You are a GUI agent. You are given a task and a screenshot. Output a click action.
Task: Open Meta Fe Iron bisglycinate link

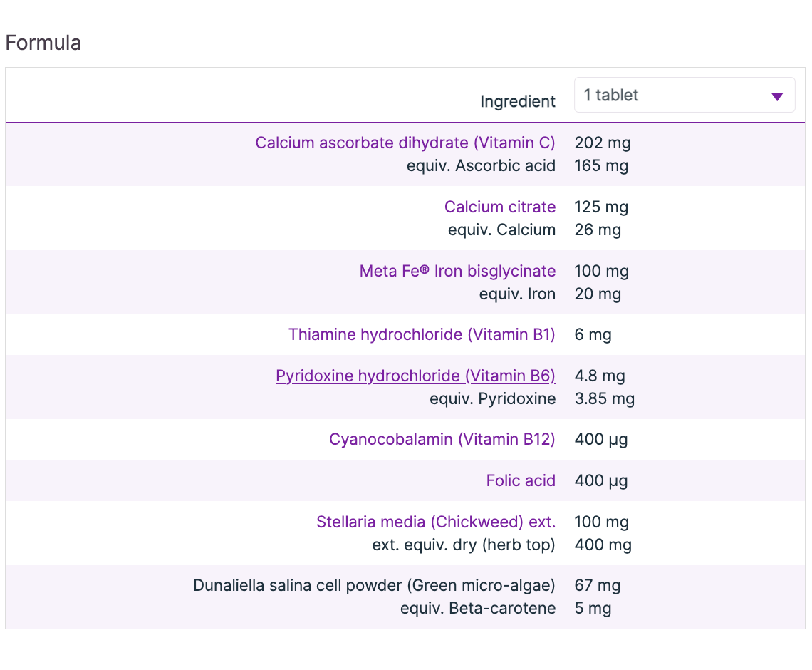[457, 271]
